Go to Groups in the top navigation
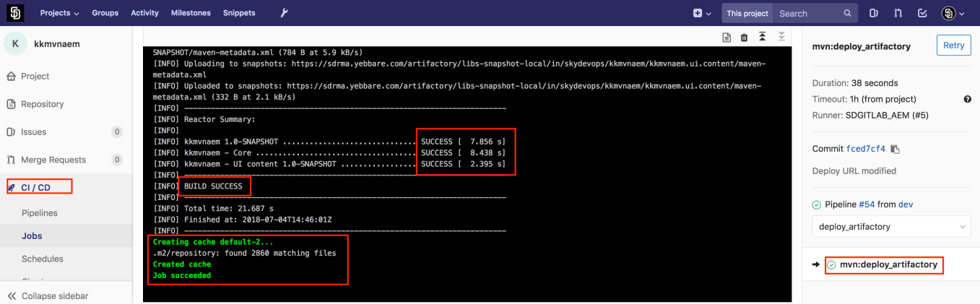980x304 pixels. [x=105, y=13]
